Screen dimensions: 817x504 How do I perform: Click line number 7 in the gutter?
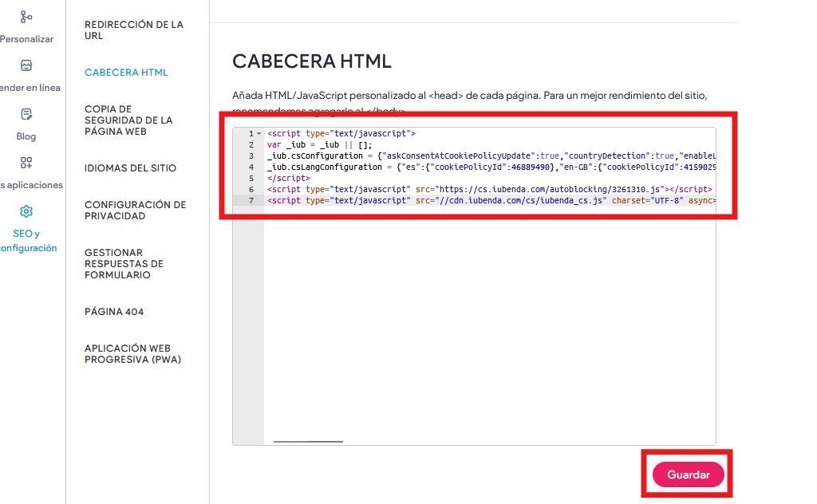(x=251, y=200)
